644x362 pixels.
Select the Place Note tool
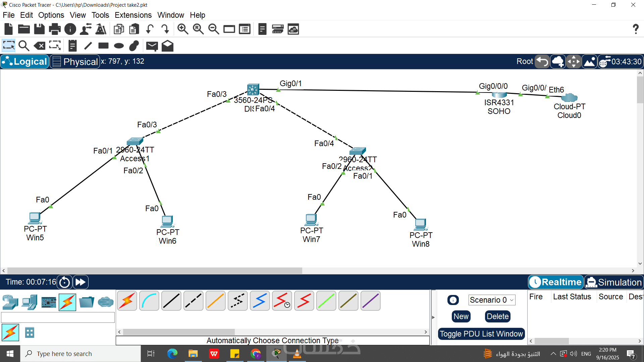tap(72, 46)
